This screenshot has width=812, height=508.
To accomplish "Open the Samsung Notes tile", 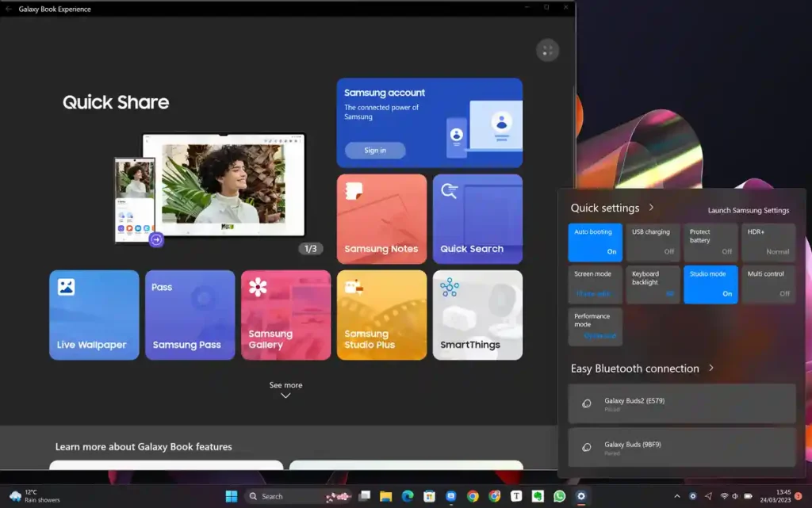I will pyautogui.click(x=381, y=219).
